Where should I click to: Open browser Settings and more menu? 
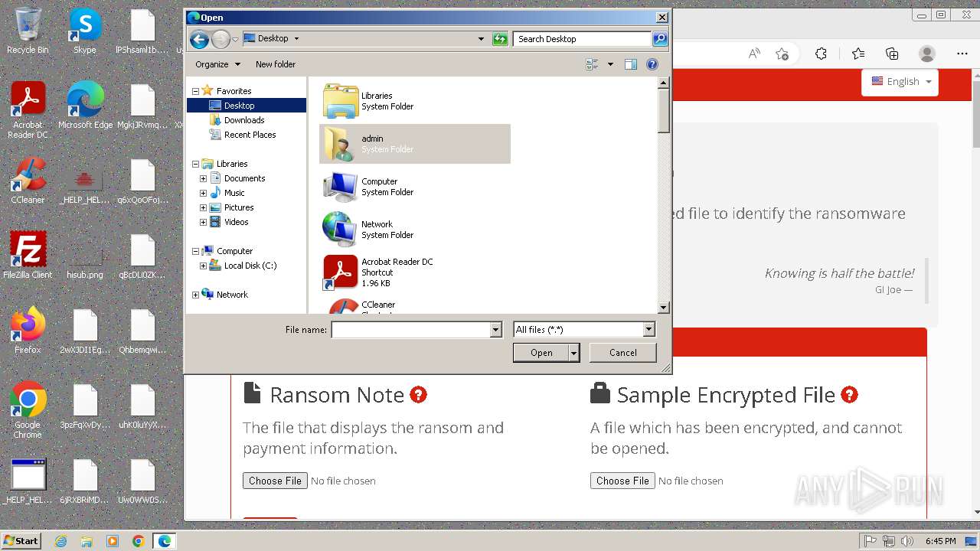(x=962, y=54)
